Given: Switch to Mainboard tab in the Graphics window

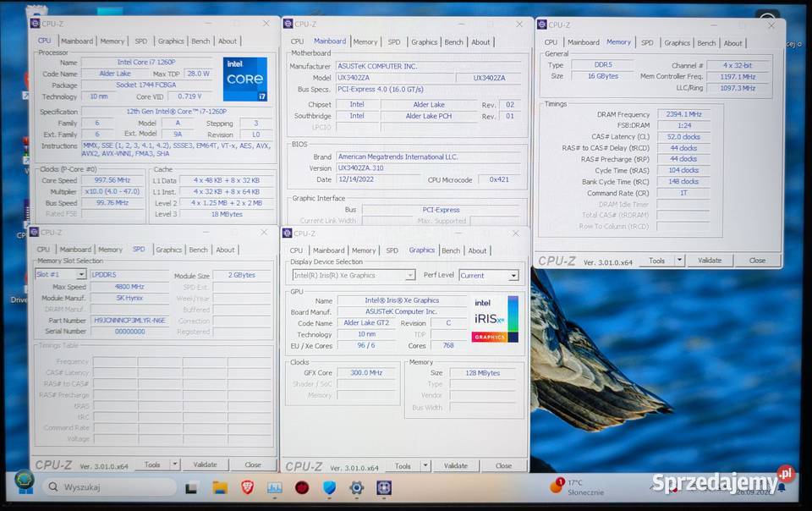Looking at the screenshot, I should click(328, 250).
